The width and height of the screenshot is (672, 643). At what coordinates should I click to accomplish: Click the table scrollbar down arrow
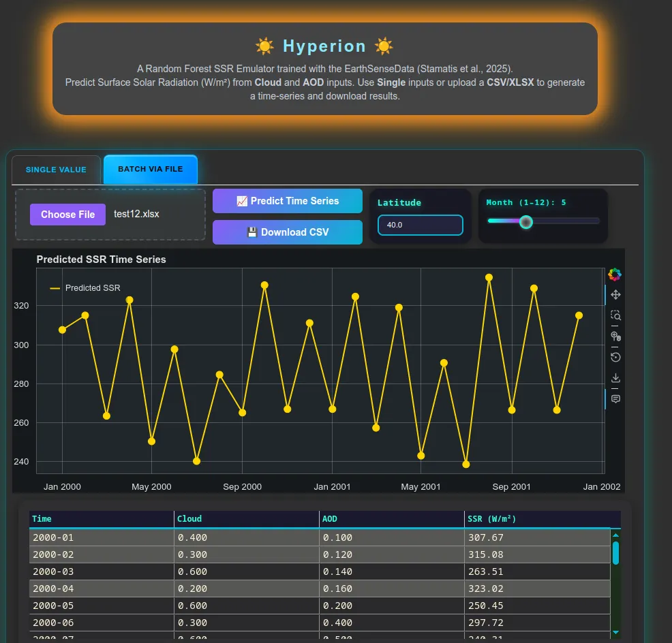[616, 632]
